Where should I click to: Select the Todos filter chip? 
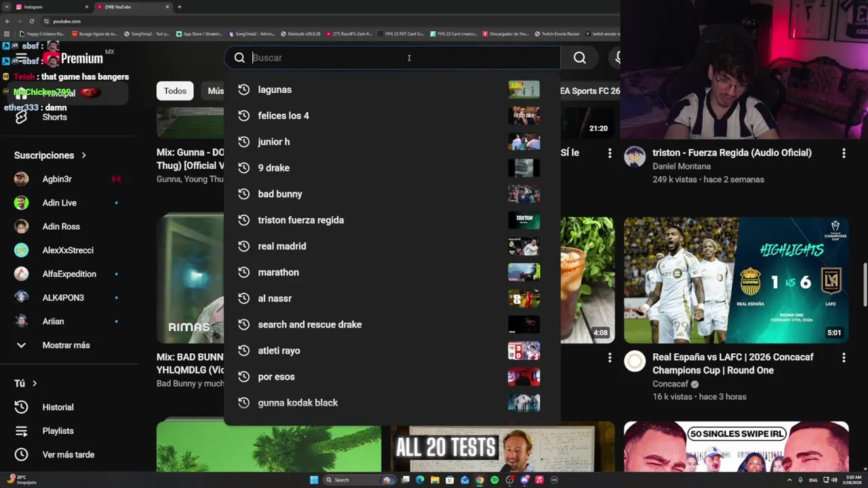pyautogui.click(x=175, y=91)
